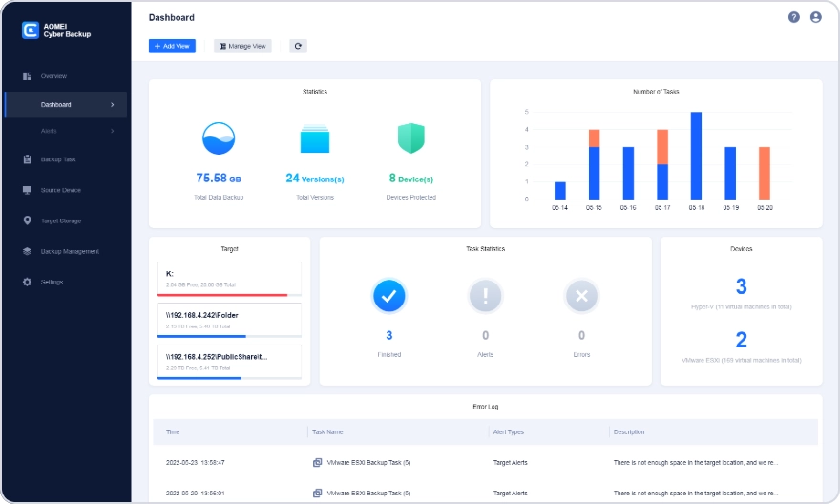Click the help question mark icon
This screenshot has width=840, height=504.
[x=794, y=17]
